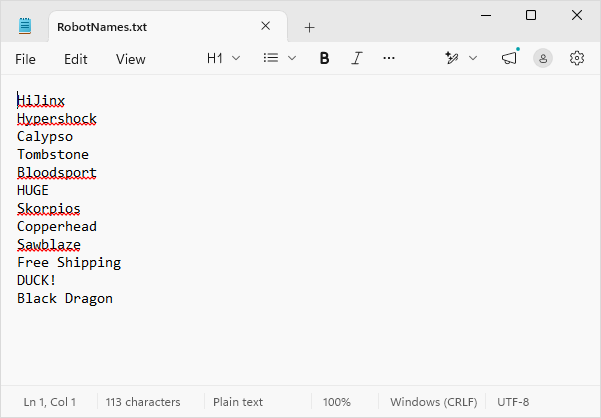The image size is (601, 418).
Task: Click the word HiJinx
Action: pyautogui.click(x=41, y=101)
